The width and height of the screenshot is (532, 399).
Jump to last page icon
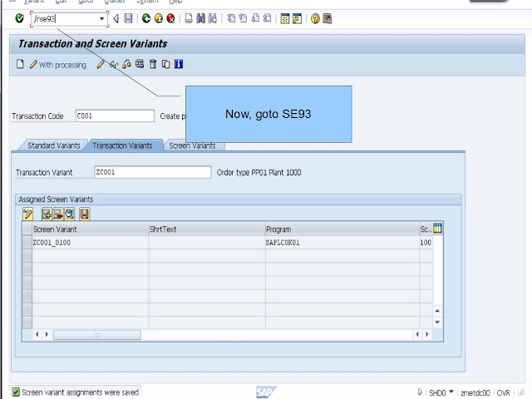pos(268,18)
